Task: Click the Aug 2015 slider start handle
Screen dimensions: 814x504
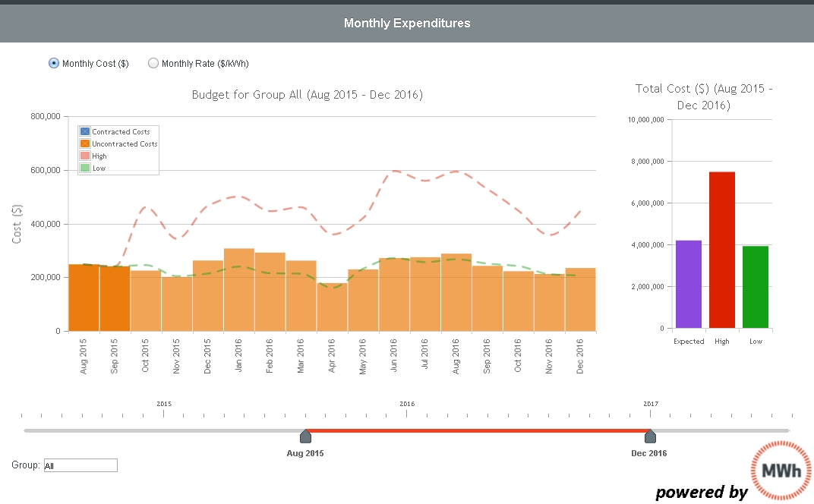Action: click(x=305, y=436)
